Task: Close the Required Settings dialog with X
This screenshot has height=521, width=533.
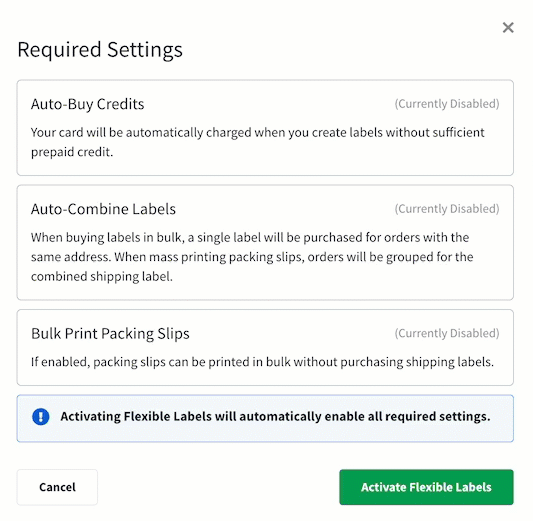Action: (x=508, y=28)
